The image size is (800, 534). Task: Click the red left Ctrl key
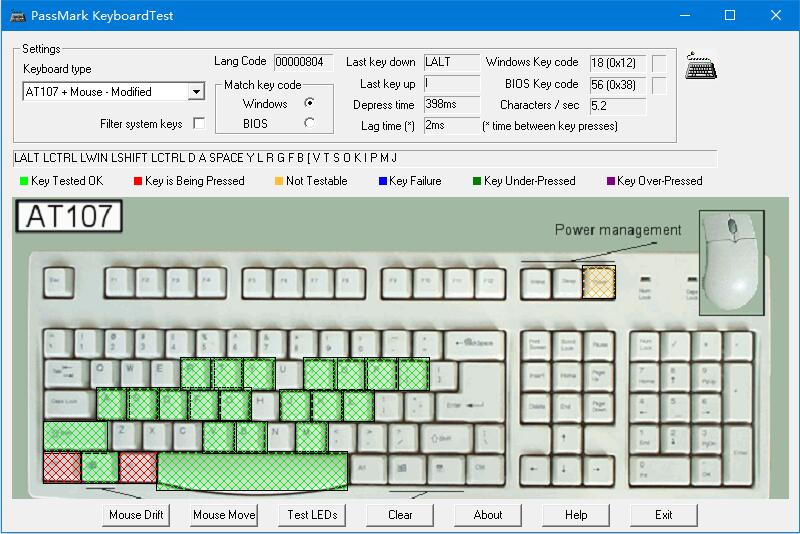coord(62,467)
